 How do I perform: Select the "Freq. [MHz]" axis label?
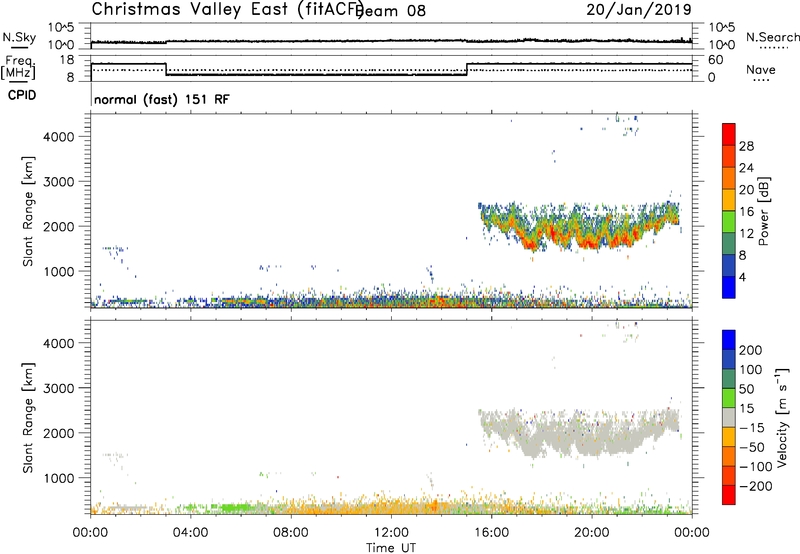pyautogui.click(x=18, y=68)
